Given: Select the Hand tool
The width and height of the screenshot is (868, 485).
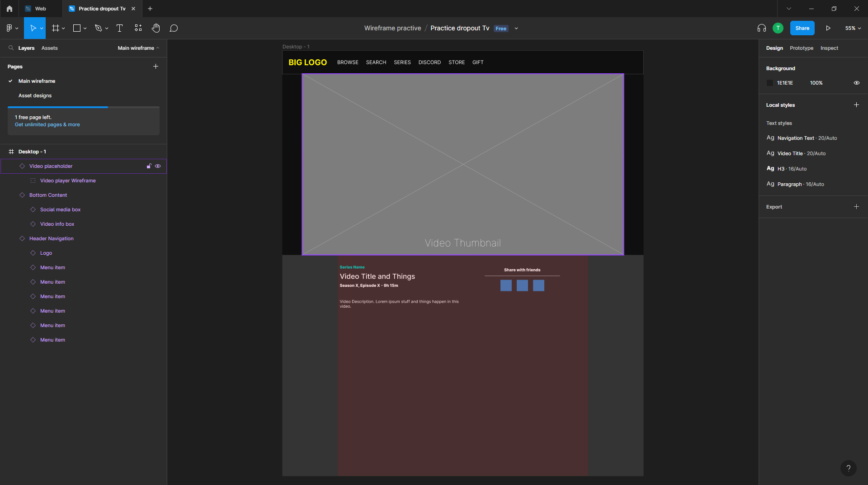Looking at the screenshot, I should point(156,28).
